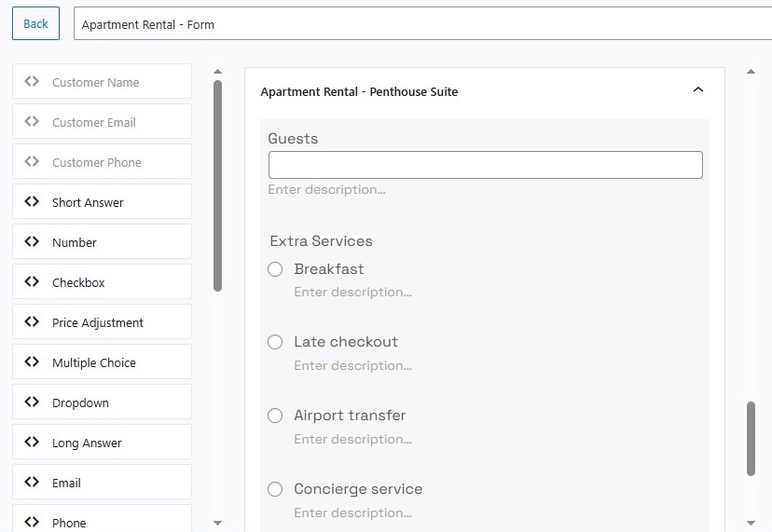The height and width of the screenshot is (532, 772).
Task: Click down arrow of form preview scrollbar
Action: [x=751, y=523]
